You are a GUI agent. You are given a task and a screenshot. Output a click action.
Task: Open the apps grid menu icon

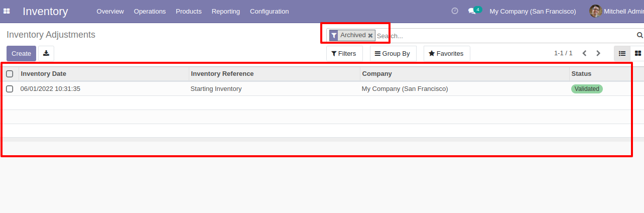tap(7, 11)
